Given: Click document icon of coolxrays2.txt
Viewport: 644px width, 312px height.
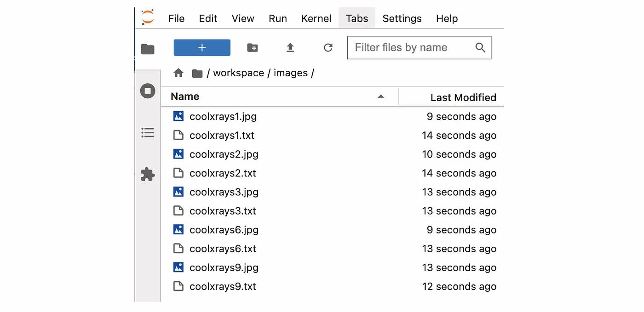Looking at the screenshot, I should (x=178, y=173).
